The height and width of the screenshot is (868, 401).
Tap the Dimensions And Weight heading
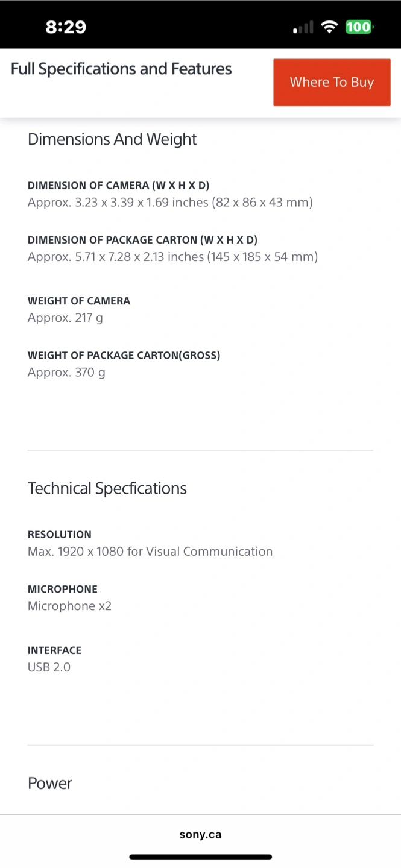pos(112,139)
